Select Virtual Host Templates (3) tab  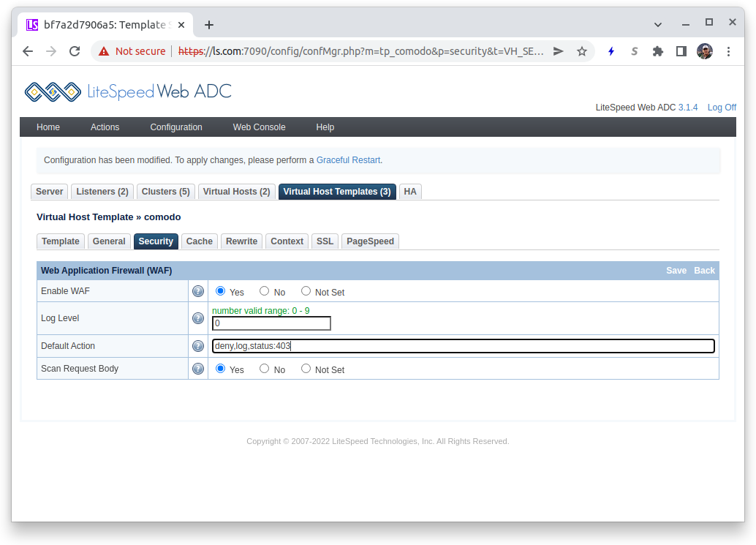click(x=337, y=192)
